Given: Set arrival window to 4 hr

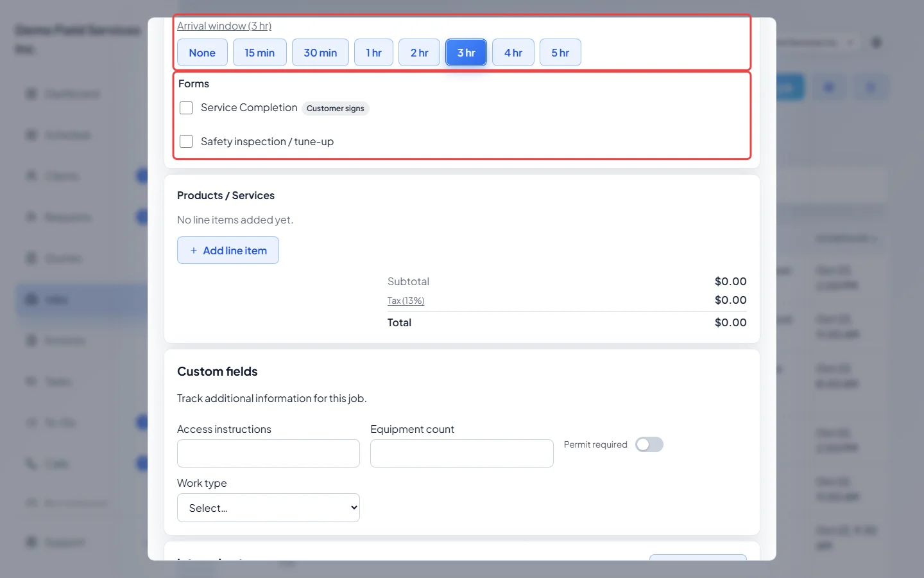Looking at the screenshot, I should click(513, 53).
